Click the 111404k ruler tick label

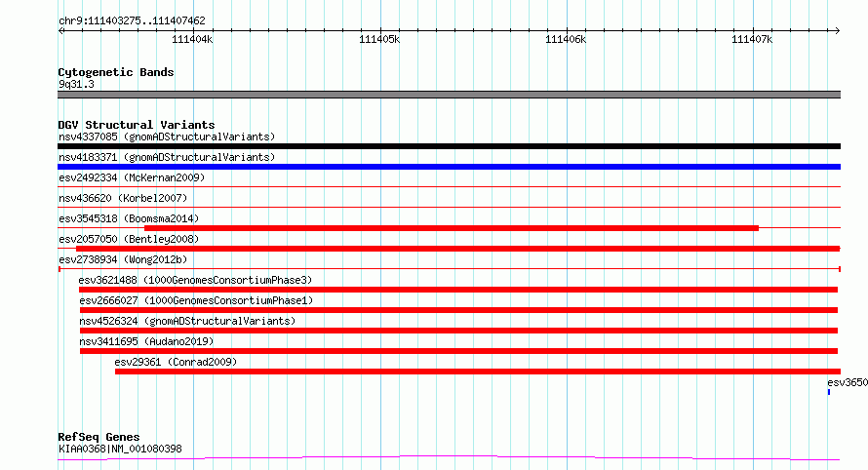click(192, 39)
